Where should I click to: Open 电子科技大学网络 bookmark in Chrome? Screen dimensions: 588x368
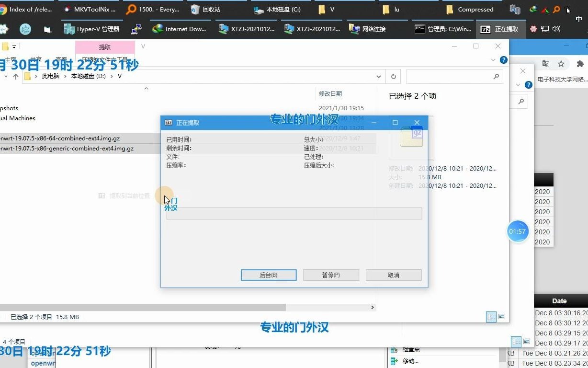coord(562,80)
